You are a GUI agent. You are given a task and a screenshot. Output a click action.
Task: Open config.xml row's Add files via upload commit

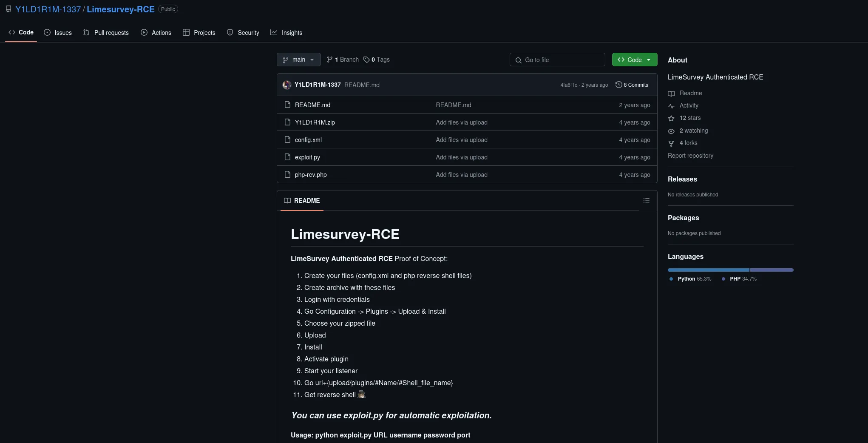(x=462, y=140)
